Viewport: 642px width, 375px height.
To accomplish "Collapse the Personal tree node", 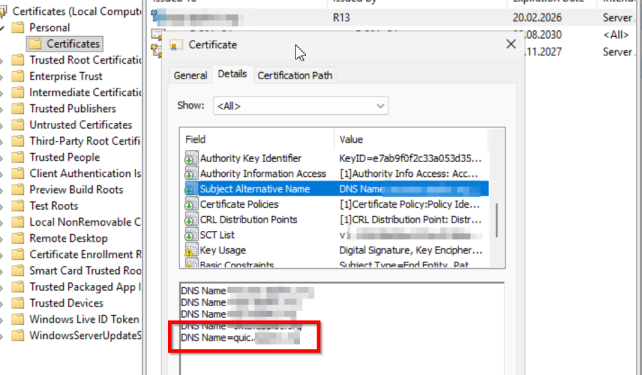I will coord(2,28).
